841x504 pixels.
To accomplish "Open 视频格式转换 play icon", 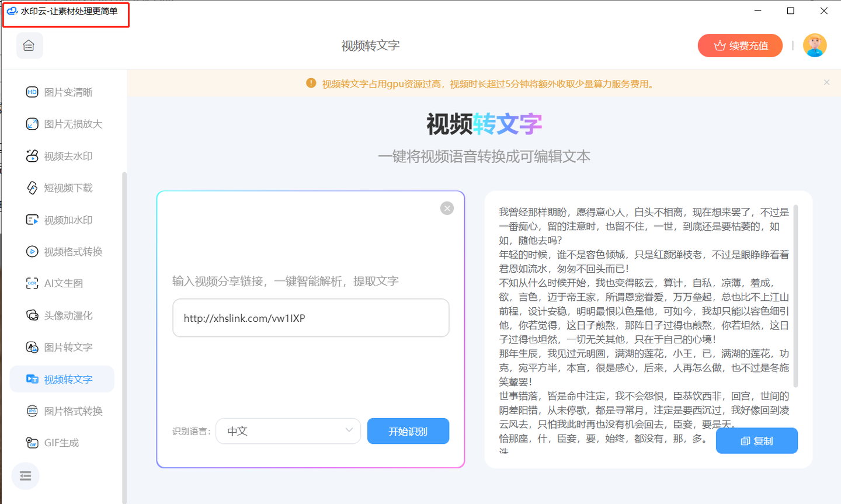I will [32, 252].
